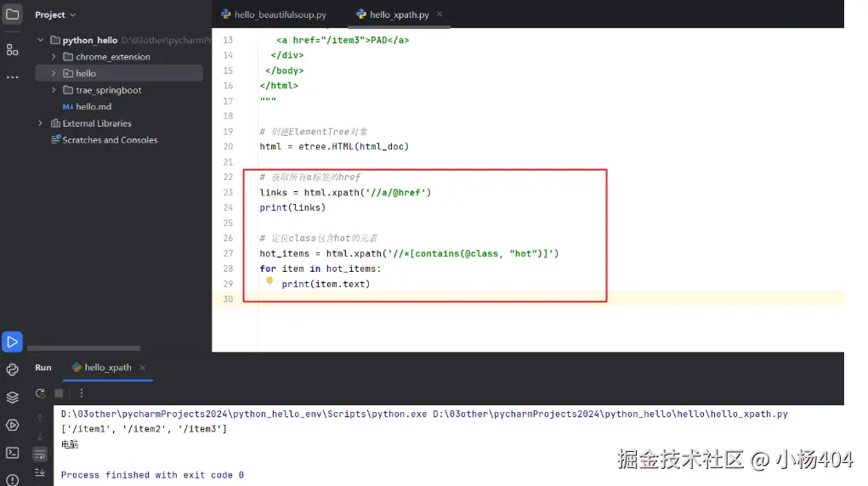Click line number 27 in gutter

[x=228, y=253]
